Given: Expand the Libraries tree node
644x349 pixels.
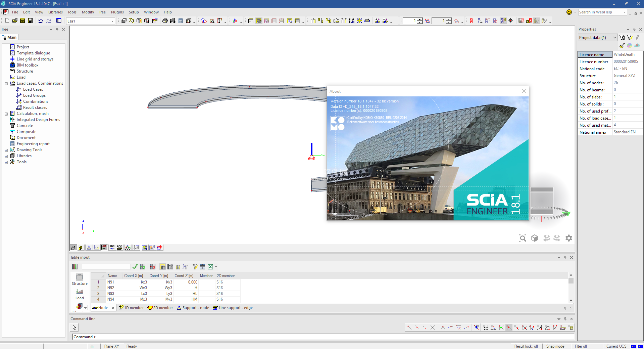Looking at the screenshot, I should coord(6,156).
